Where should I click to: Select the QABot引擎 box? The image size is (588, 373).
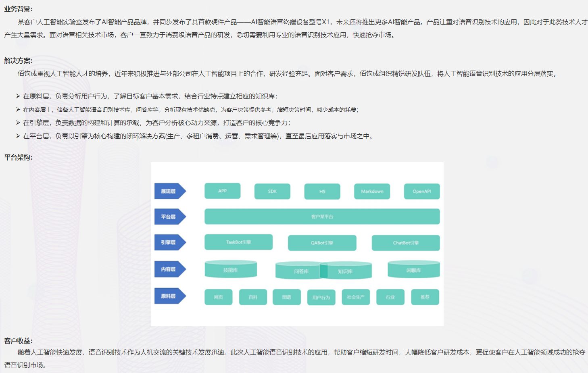tap(322, 243)
